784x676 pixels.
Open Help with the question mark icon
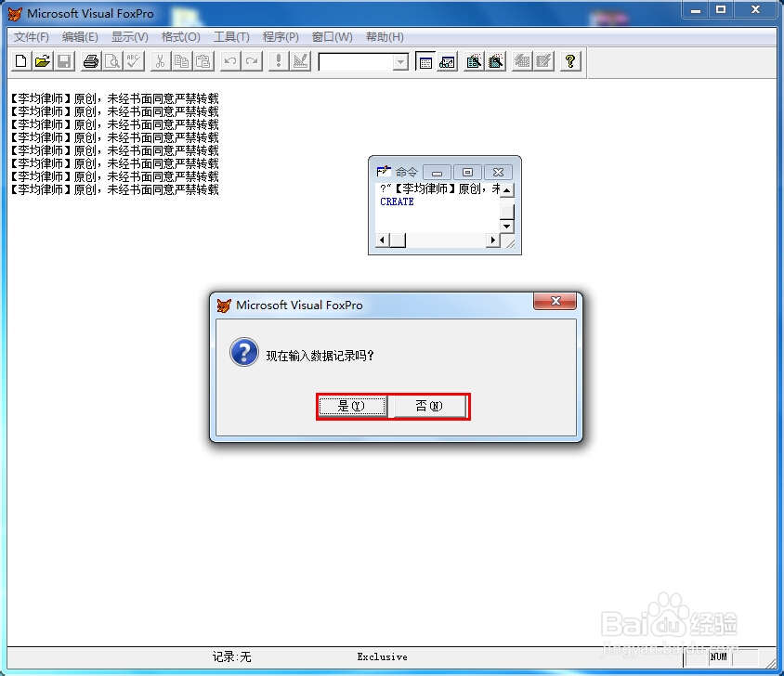click(570, 61)
